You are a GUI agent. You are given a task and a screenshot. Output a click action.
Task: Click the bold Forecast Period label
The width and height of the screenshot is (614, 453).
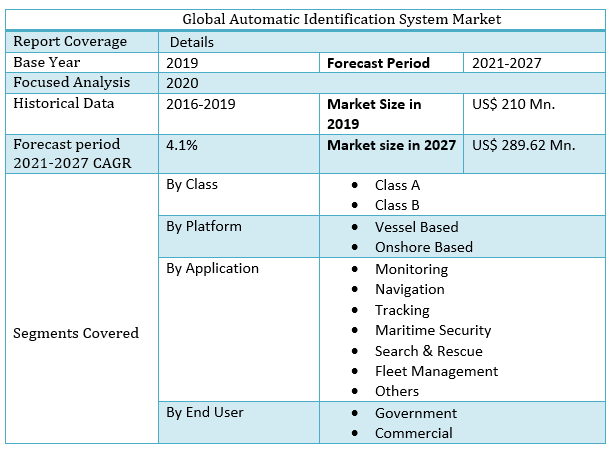click(378, 63)
